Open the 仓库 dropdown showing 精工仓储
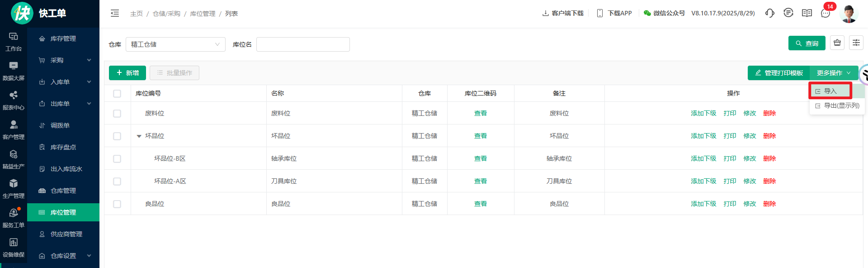 [x=175, y=44]
